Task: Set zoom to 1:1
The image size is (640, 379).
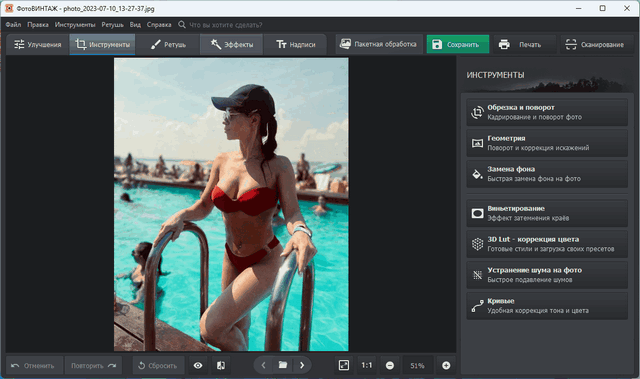Action: click(x=367, y=365)
